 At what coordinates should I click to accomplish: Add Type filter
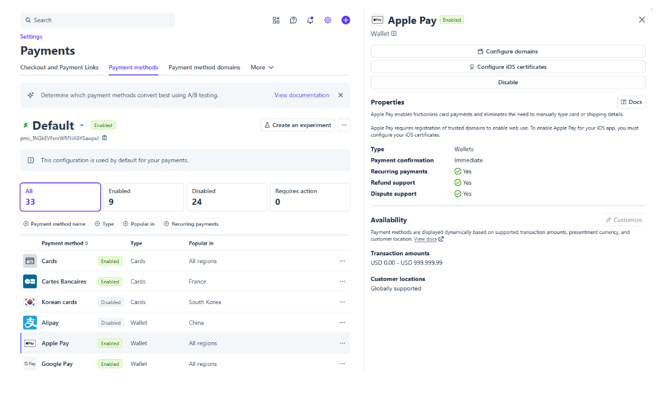point(104,224)
